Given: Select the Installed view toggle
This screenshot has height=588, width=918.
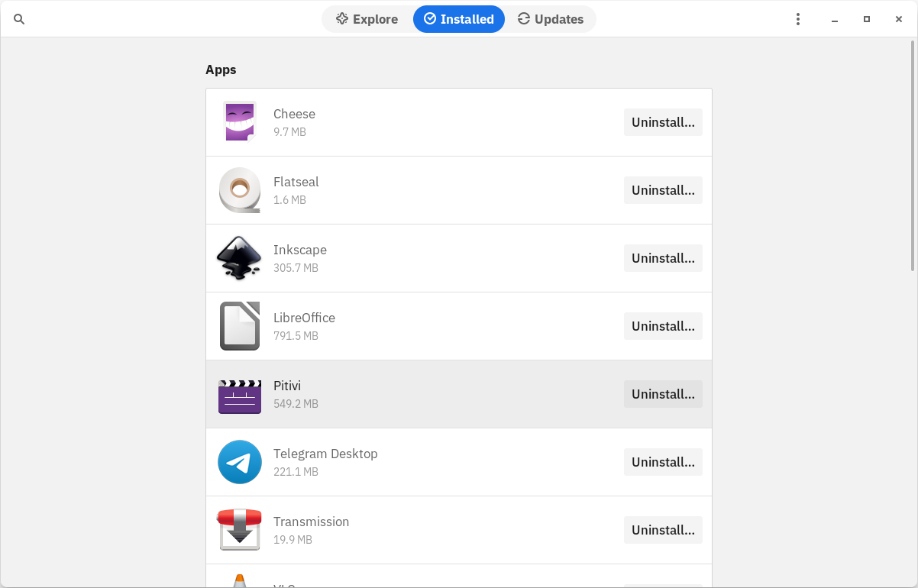Looking at the screenshot, I should point(459,19).
